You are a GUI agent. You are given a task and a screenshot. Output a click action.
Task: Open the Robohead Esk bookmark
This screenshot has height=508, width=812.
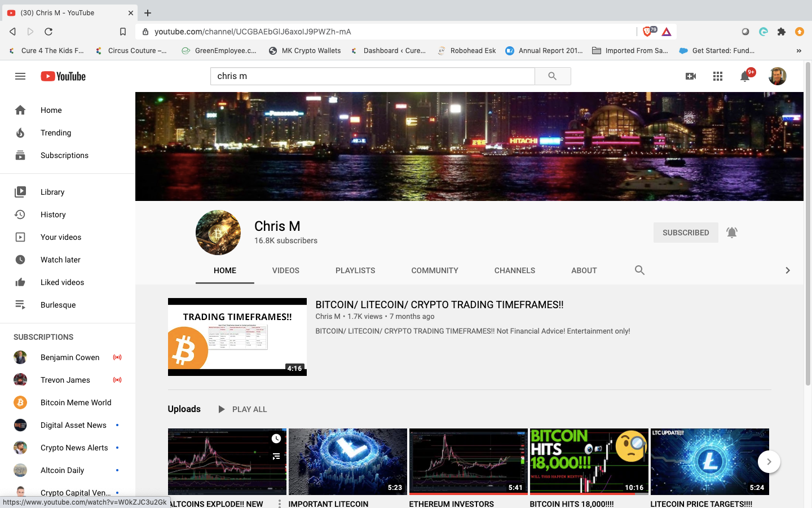pos(466,51)
